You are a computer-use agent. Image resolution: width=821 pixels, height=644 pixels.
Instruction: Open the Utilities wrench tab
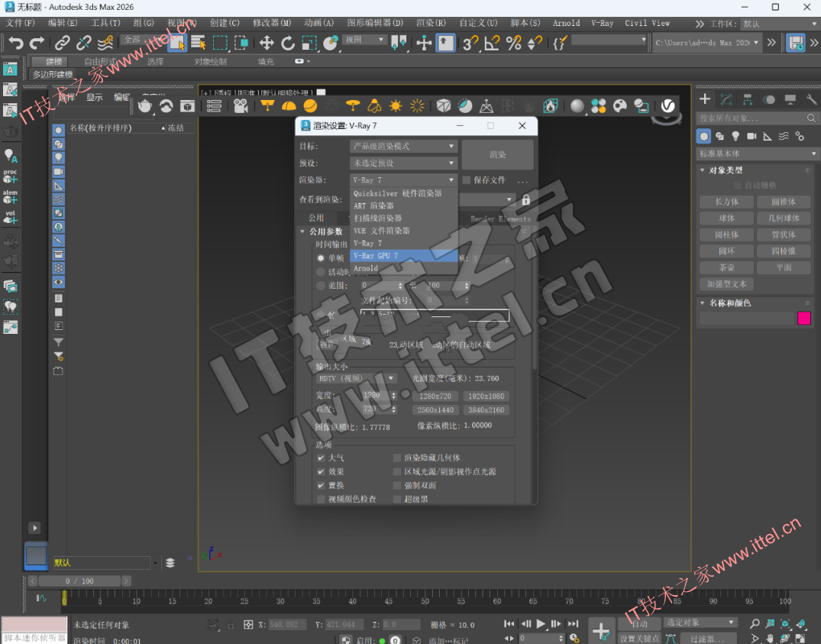pyautogui.click(x=811, y=99)
